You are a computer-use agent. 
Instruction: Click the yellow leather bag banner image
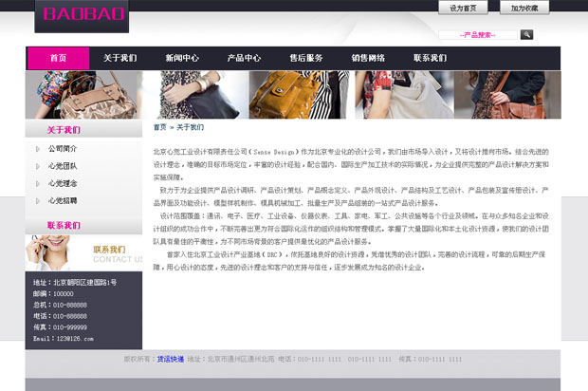click(x=299, y=95)
